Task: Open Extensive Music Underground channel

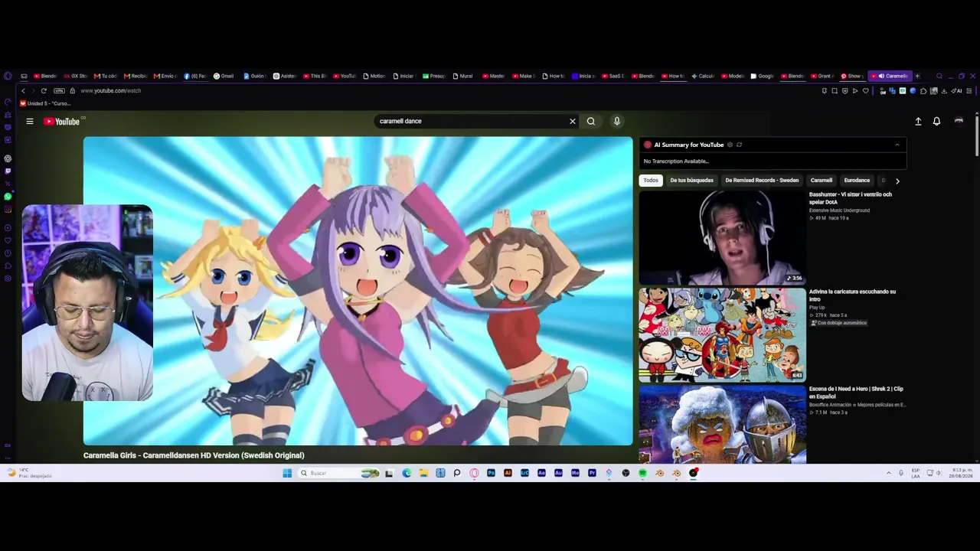Action: (x=839, y=210)
